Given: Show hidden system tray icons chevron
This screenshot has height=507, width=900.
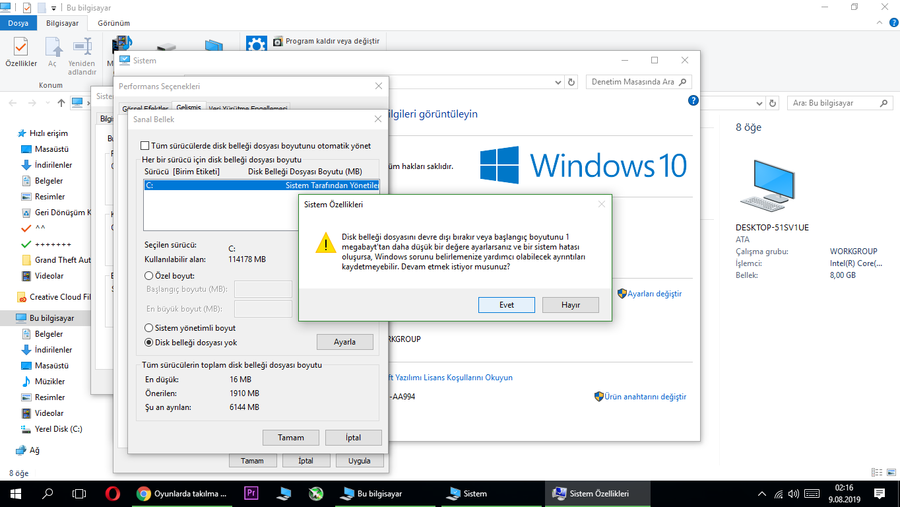Looking at the screenshot, I should (762, 493).
